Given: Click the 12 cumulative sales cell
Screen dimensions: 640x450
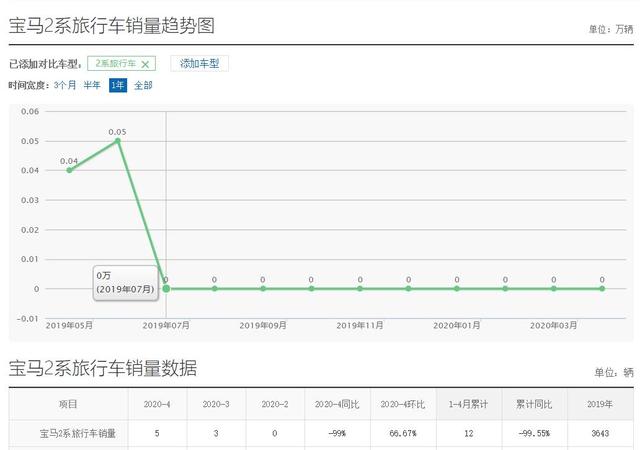Looking at the screenshot, I should (469, 433).
